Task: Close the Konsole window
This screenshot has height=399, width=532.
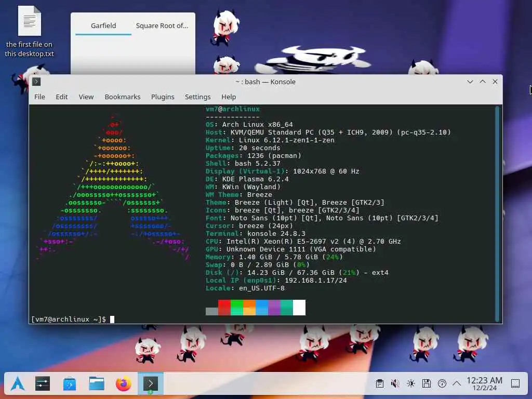Action: point(495,82)
